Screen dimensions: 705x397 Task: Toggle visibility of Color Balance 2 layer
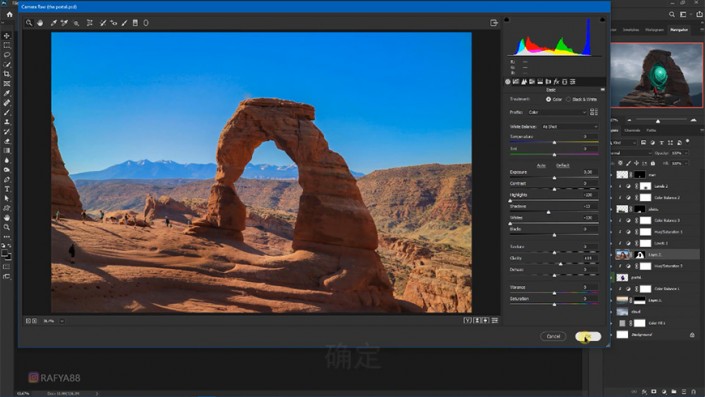(x=612, y=197)
